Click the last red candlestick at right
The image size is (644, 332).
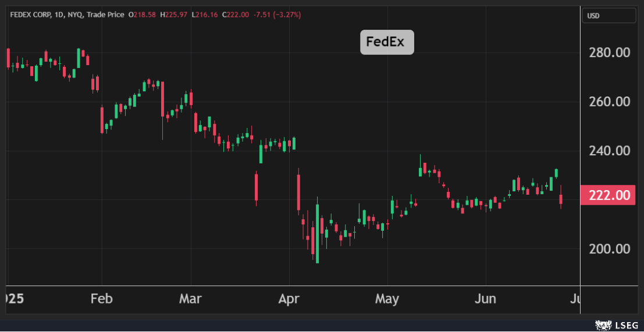coord(561,199)
